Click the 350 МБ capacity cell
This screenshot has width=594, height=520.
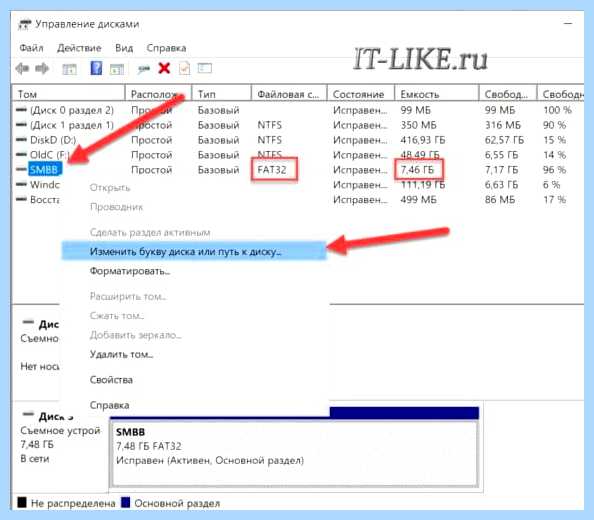419,125
